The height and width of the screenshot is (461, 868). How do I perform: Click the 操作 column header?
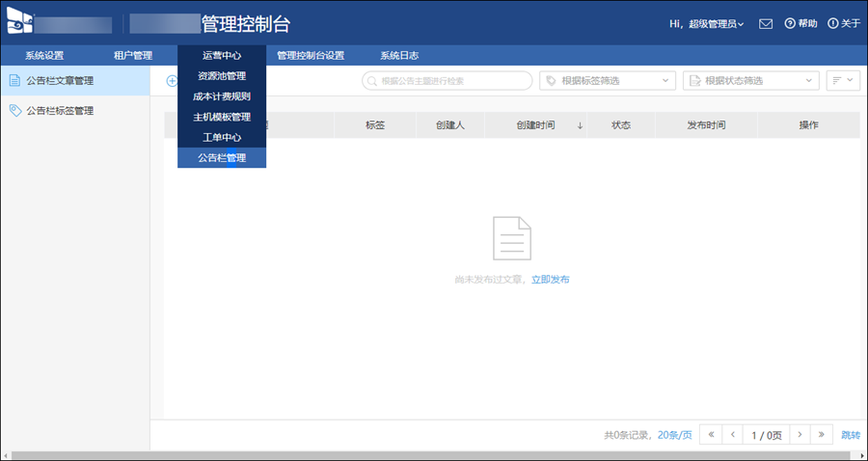point(809,125)
